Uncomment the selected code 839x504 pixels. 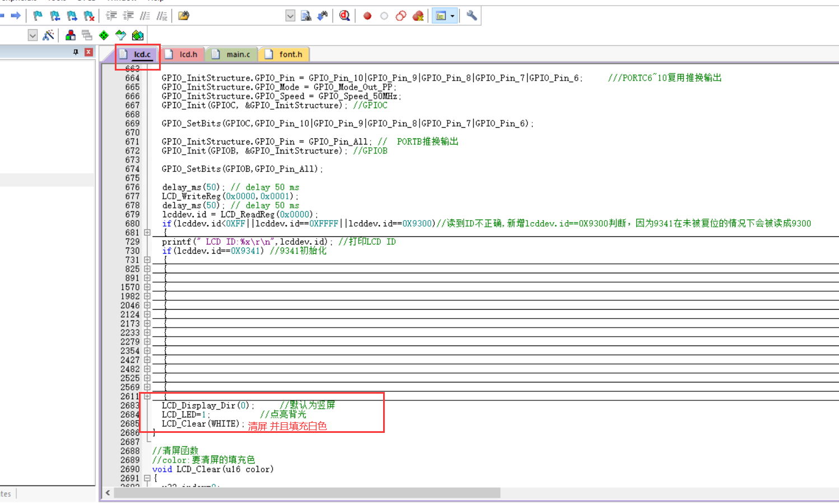(162, 16)
